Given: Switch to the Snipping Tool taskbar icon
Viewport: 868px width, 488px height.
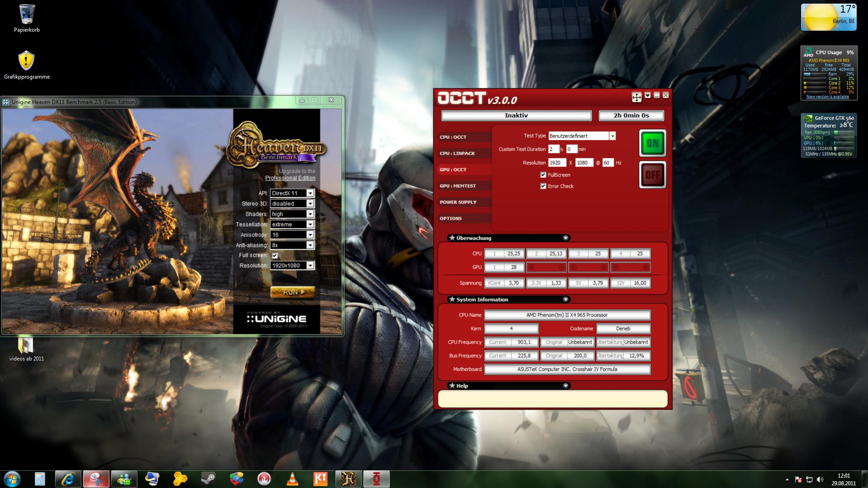Looking at the screenshot, I should (96, 479).
